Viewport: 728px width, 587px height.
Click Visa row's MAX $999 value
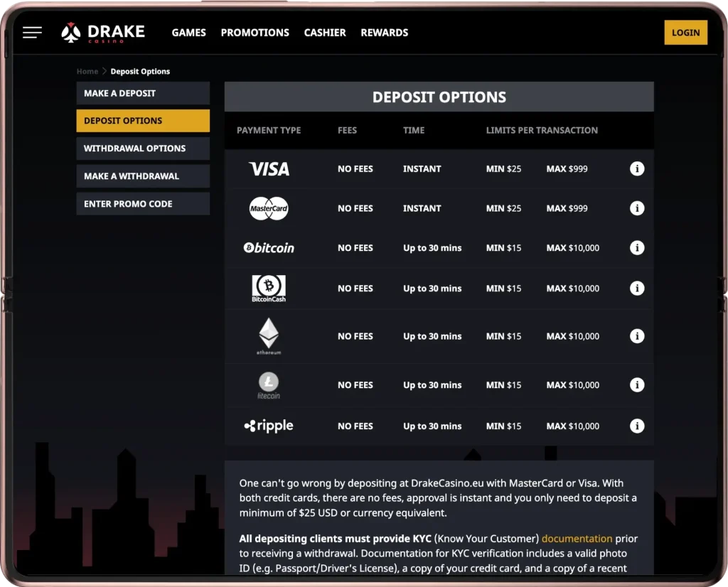click(x=567, y=169)
